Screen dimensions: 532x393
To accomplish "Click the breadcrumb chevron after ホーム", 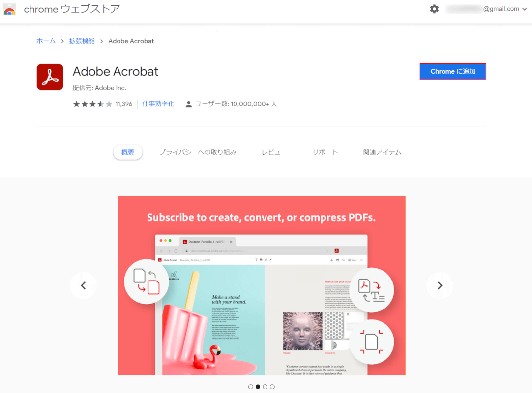I will click(x=62, y=41).
